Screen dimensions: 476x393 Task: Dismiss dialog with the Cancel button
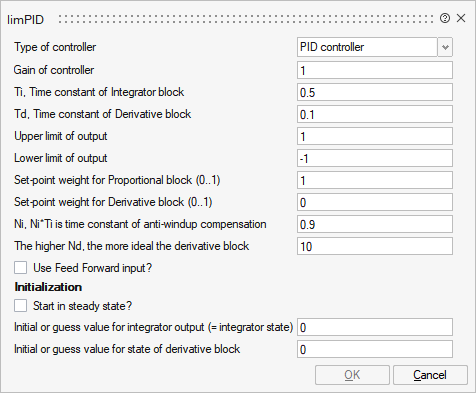tap(430, 375)
